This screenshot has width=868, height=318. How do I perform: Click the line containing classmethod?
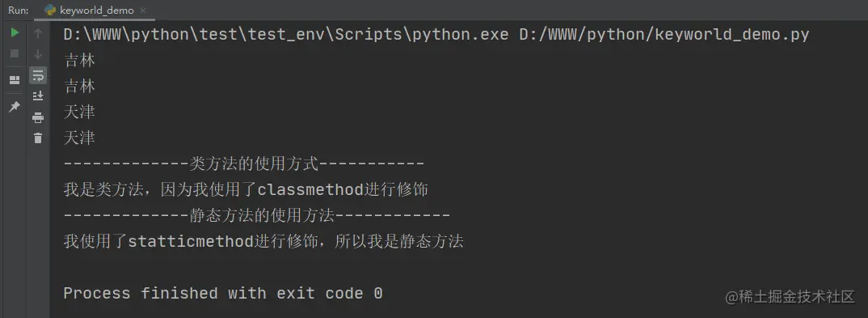pos(246,189)
